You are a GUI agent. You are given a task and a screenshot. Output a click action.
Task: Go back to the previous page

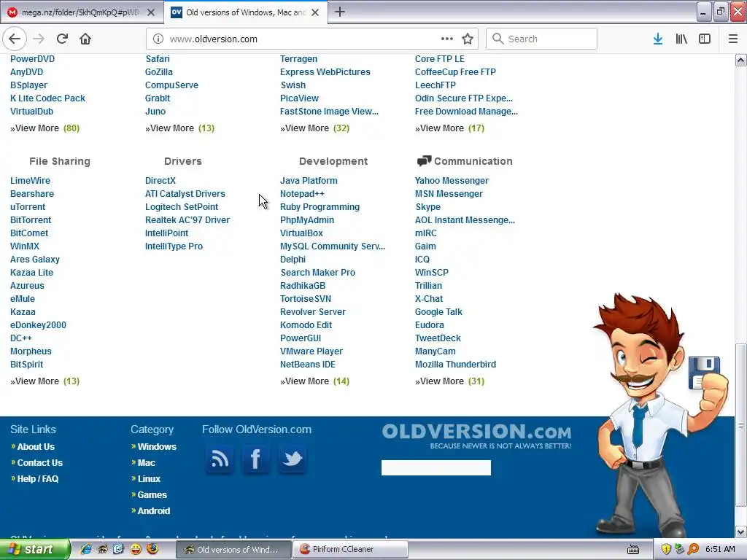click(x=15, y=39)
